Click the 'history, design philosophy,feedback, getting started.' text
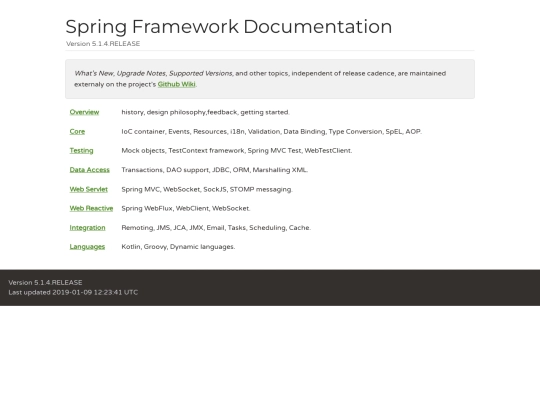 [x=206, y=112]
